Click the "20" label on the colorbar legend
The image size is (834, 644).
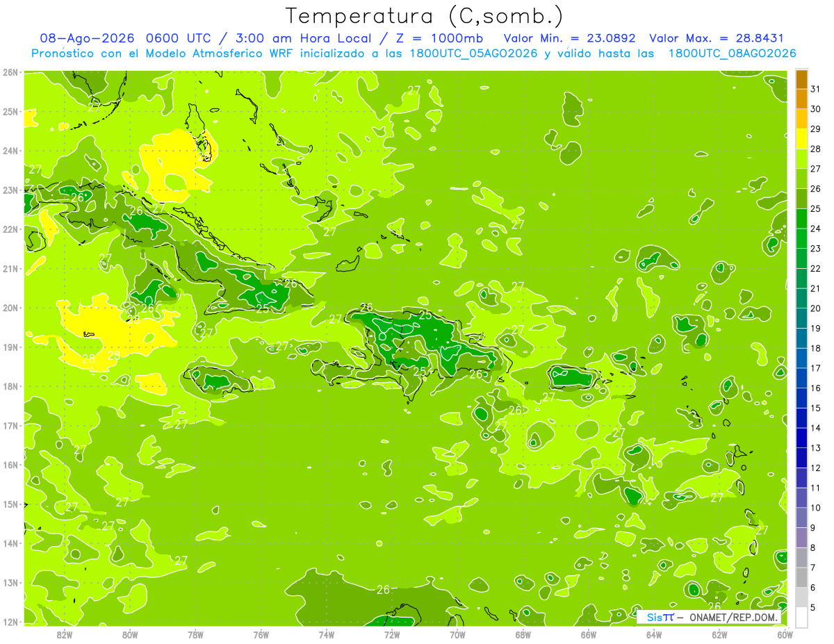[816, 308]
